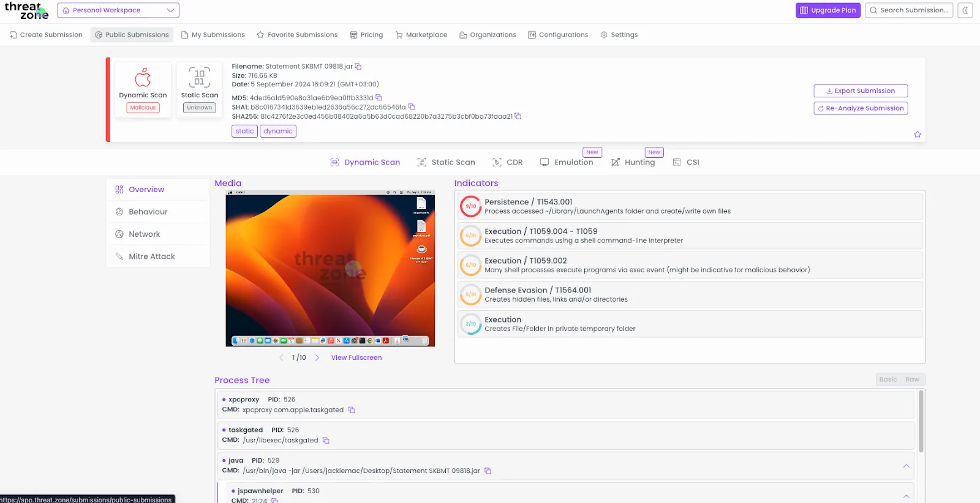Viewport: 980px width, 503px height.
Task: Click the Static Scan binary icon
Action: [x=200, y=78]
